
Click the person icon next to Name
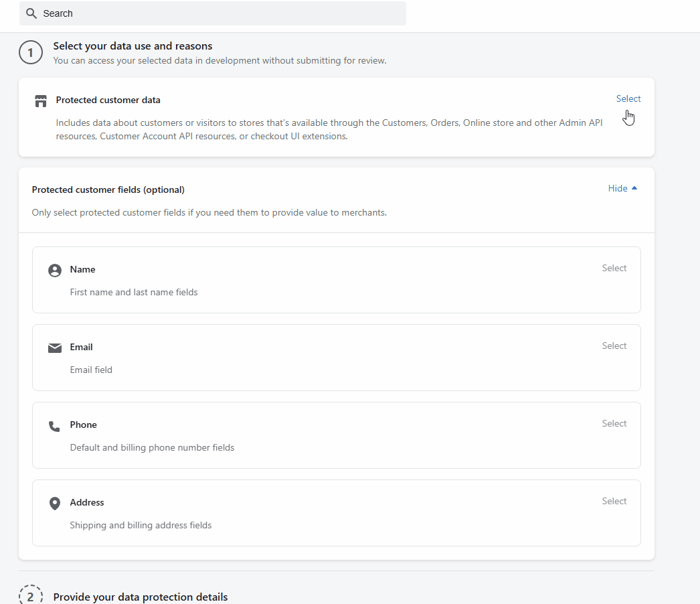55,271
